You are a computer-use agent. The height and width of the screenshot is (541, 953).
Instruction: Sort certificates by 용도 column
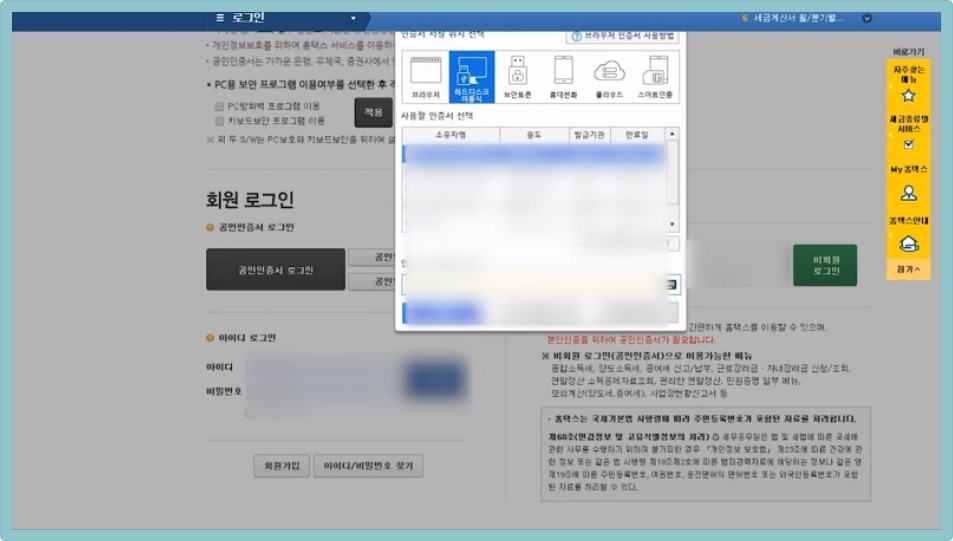pos(534,135)
